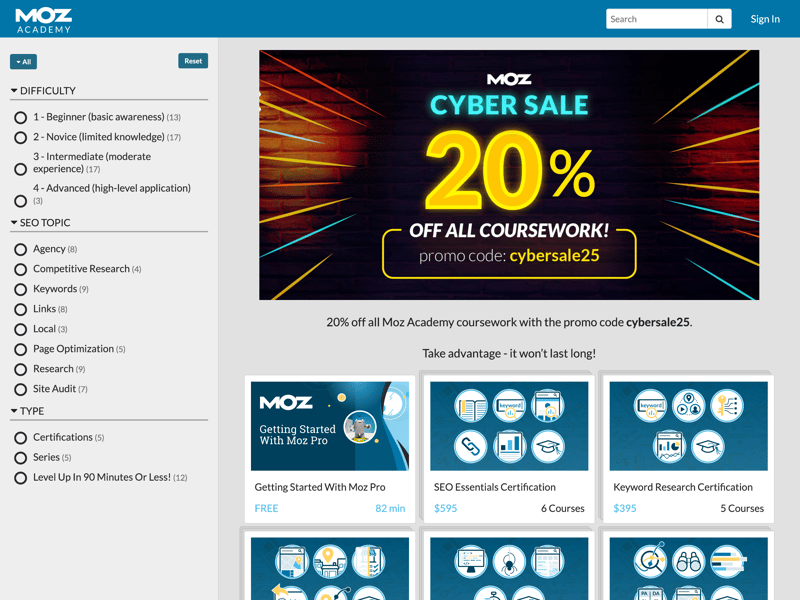Image resolution: width=800 pixels, height=600 pixels.
Task: Click the key icon in Keyword Research card
Action: 727,406
